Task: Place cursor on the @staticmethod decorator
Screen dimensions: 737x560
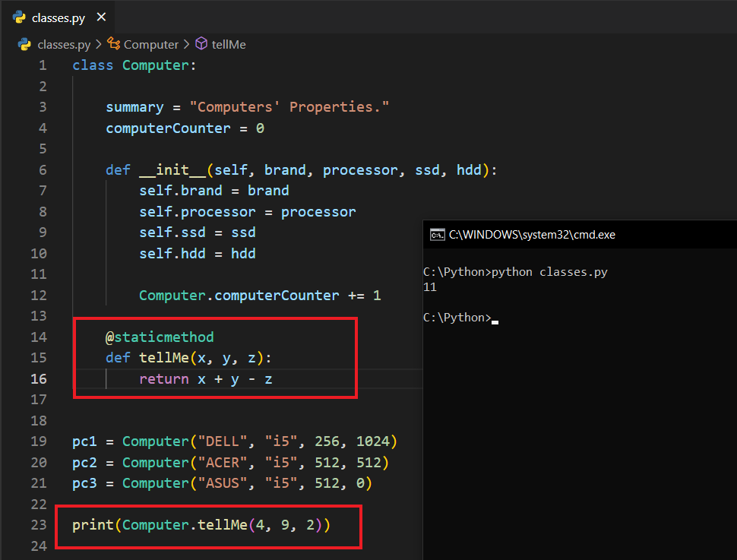Action: [x=160, y=337]
